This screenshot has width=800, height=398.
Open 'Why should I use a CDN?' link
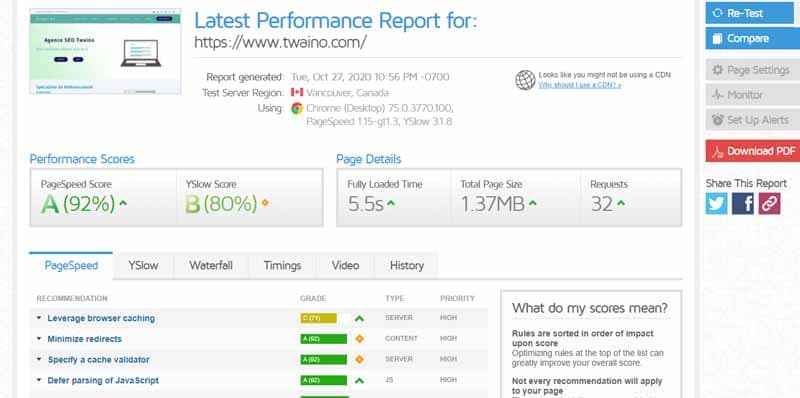click(x=580, y=85)
